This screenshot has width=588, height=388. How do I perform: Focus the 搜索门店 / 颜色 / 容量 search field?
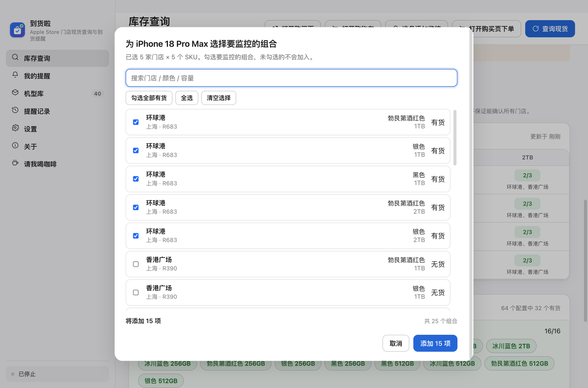[x=291, y=78]
